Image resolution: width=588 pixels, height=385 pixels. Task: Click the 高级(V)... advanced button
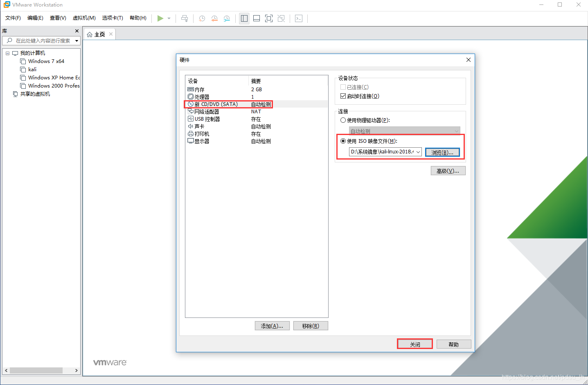(x=448, y=171)
